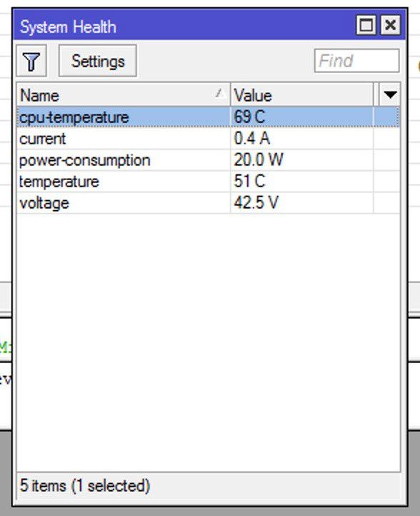Screen dimensions: 420x516
Task: Maximize the System Health window
Action: [366, 25]
